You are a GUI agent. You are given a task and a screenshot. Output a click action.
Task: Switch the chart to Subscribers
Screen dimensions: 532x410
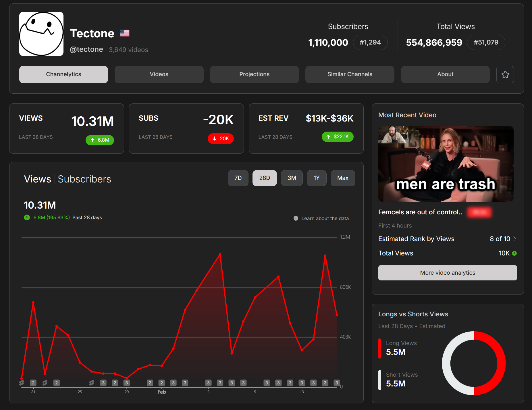(x=84, y=179)
